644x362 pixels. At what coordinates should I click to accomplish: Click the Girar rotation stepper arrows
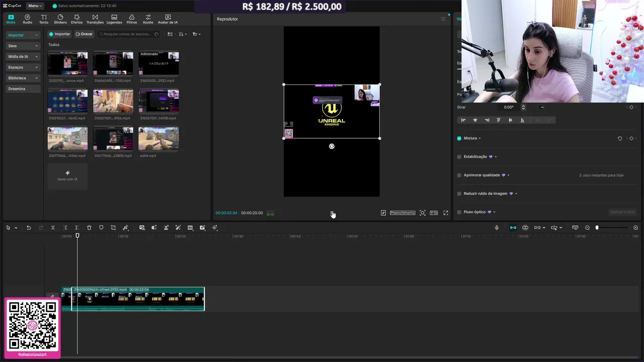[x=523, y=107]
